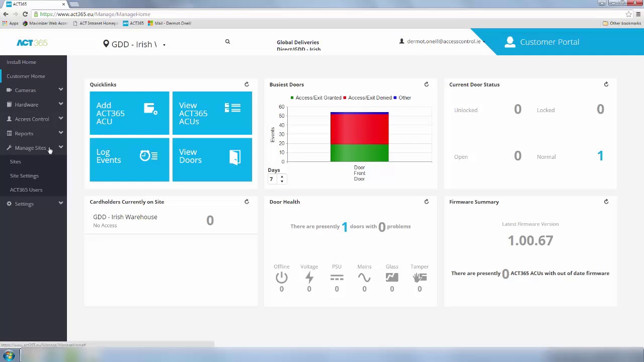
Task: Expand the Settings menu chevron
Action: click(x=60, y=203)
